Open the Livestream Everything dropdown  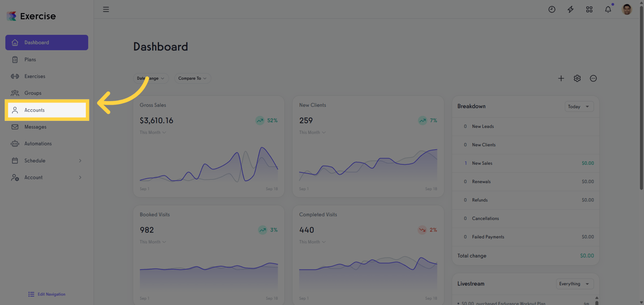pos(574,284)
